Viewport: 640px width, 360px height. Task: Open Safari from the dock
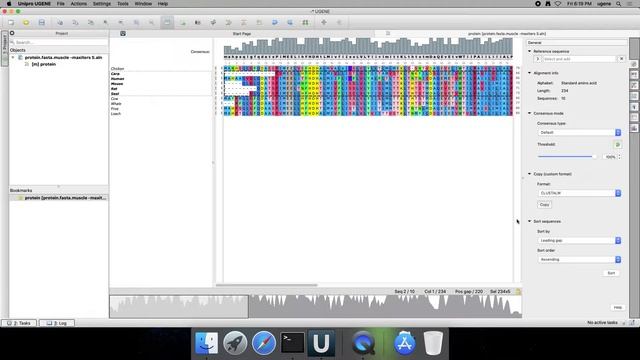[x=264, y=343]
